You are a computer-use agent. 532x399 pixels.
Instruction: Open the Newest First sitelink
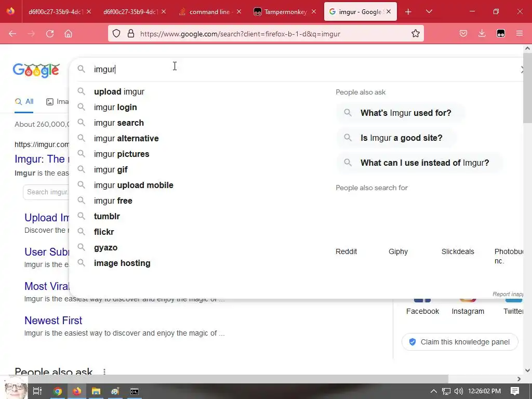[x=54, y=321]
